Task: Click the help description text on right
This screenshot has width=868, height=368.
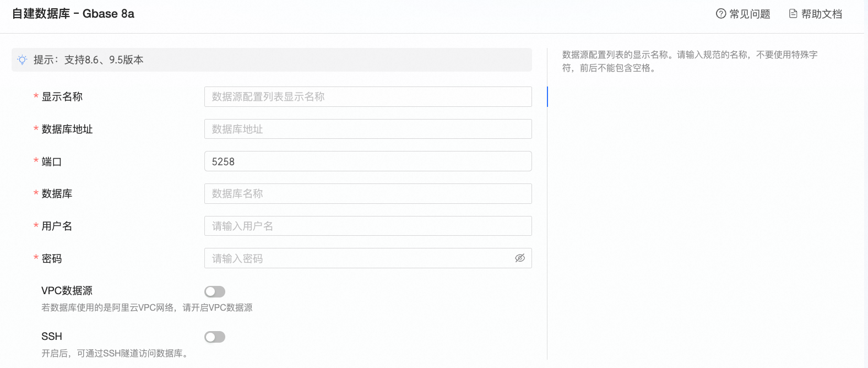Action: (689, 61)
